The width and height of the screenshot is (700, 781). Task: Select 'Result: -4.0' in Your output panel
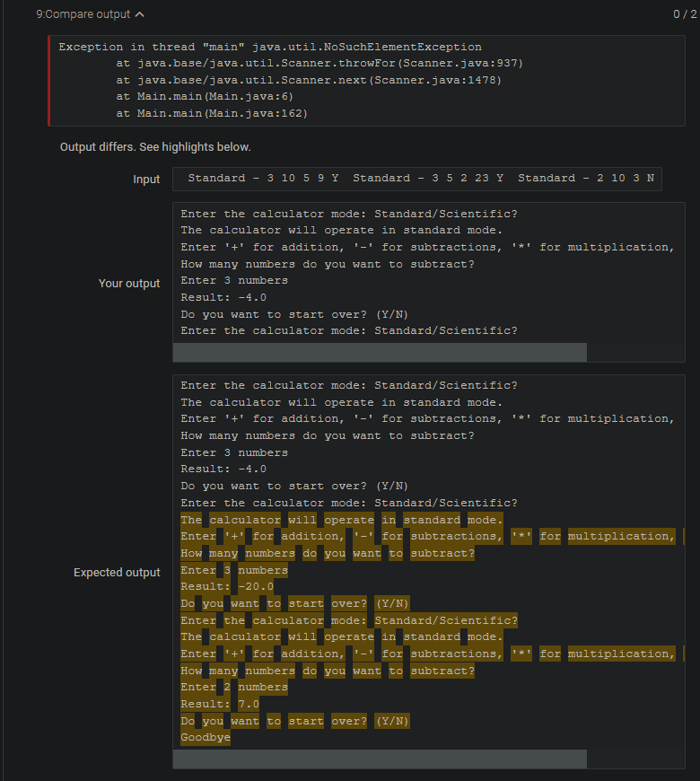pos(224,296)
